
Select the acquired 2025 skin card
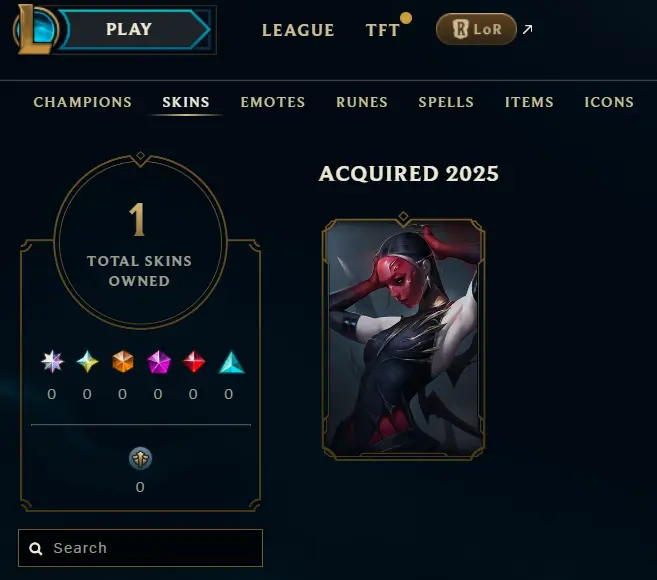404,338
